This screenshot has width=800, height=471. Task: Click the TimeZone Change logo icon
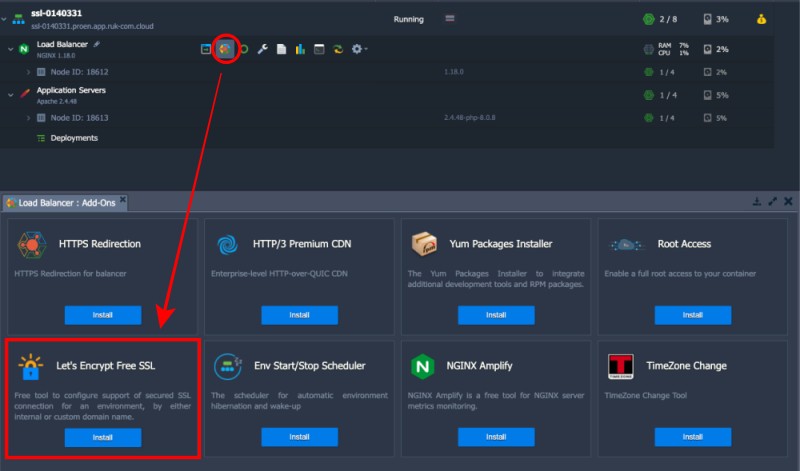click(620, 366)
